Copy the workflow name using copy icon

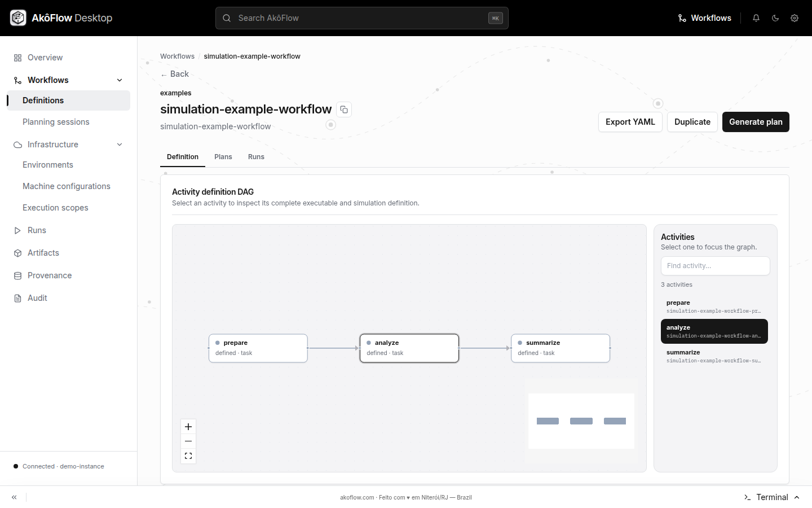[x=344, y=110]
